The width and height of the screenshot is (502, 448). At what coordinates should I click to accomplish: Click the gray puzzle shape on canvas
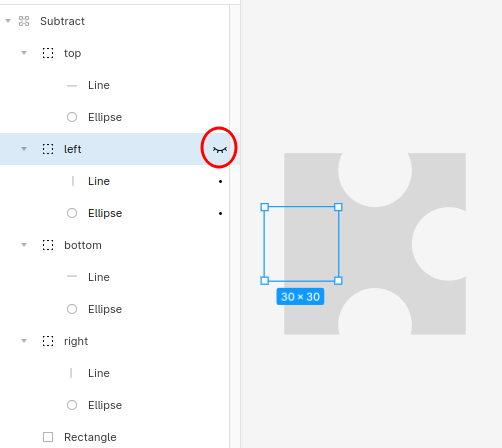coord(375,244)
